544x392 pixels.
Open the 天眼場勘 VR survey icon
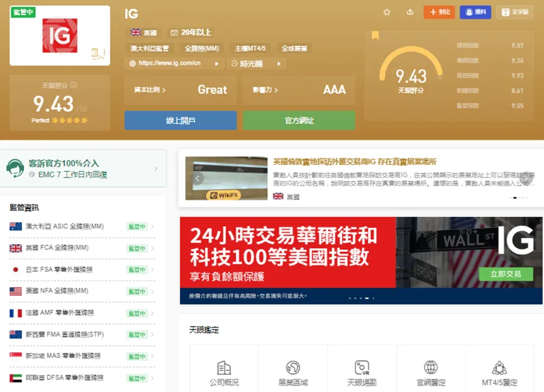point(362,367)
